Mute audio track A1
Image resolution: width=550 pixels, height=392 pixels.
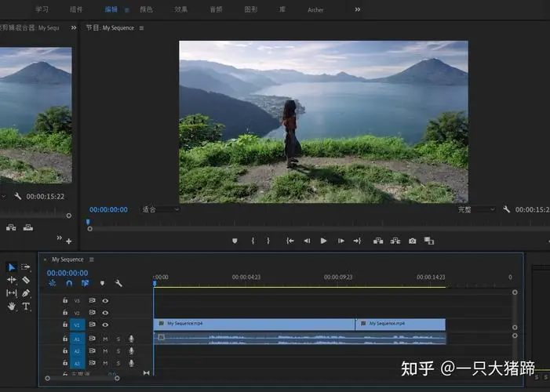click(x=105, y=339)
